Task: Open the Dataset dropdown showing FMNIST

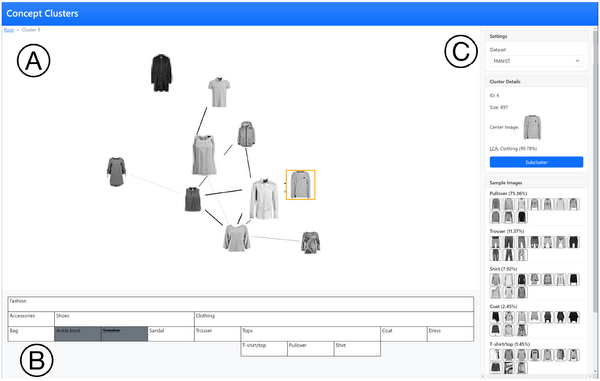Action: [x=536, y=61]
